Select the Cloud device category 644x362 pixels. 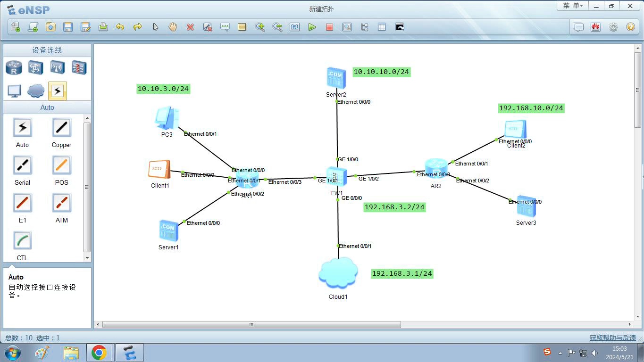[36, 90]
